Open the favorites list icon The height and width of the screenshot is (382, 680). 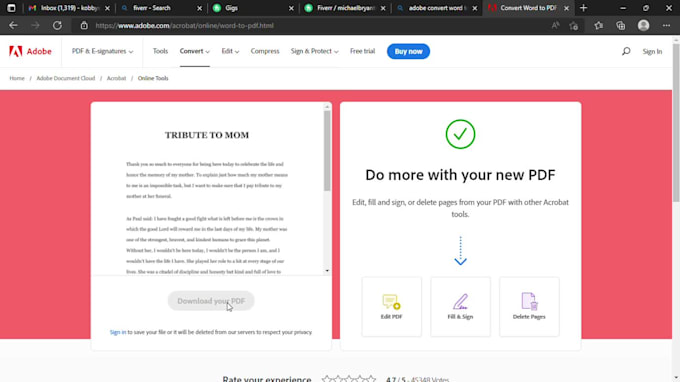(598, 26)
